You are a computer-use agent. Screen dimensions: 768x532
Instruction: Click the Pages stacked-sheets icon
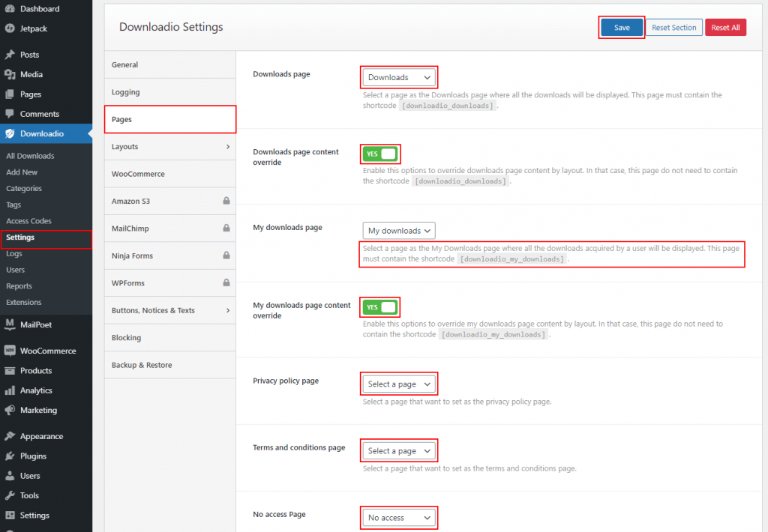tap(10, 94)
